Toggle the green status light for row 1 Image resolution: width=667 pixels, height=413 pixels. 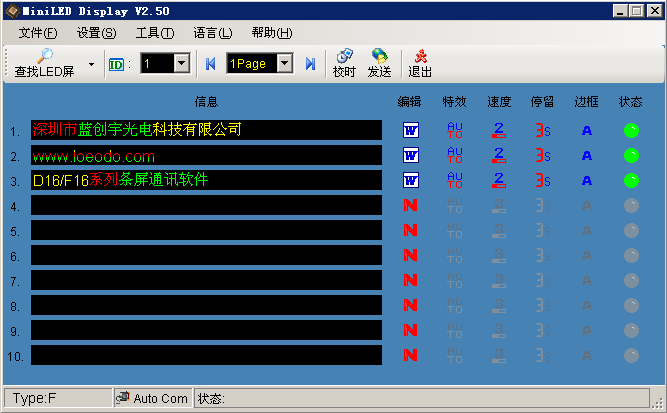coord(631,130)
